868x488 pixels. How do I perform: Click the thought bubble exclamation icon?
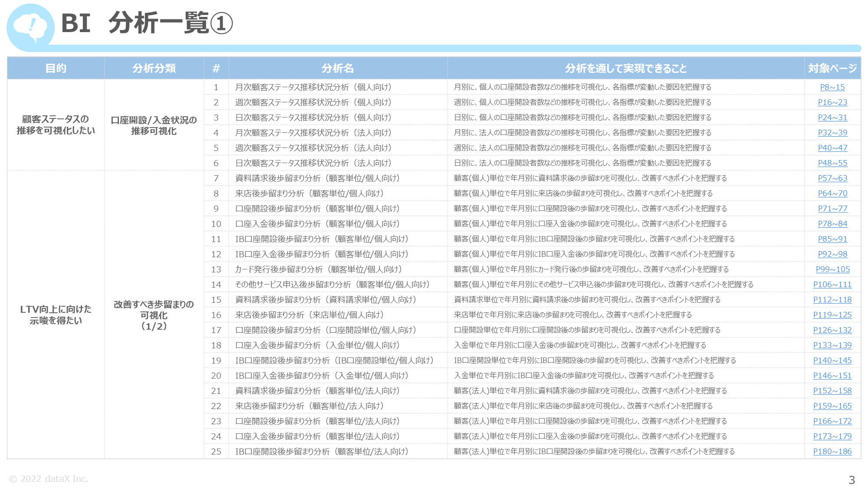tap(30, 27)
